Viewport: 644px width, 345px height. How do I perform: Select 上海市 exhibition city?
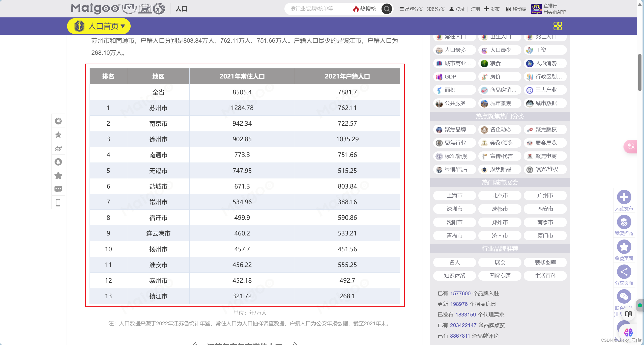(454, 196)
